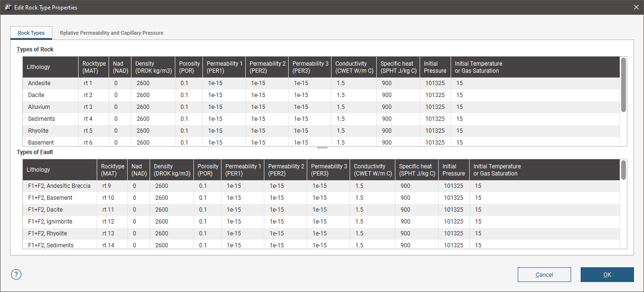Select the F1+F2, Ignimbrite lithology row
The height and width of the screenshot is (292, 644).
[x=60, y=222]
